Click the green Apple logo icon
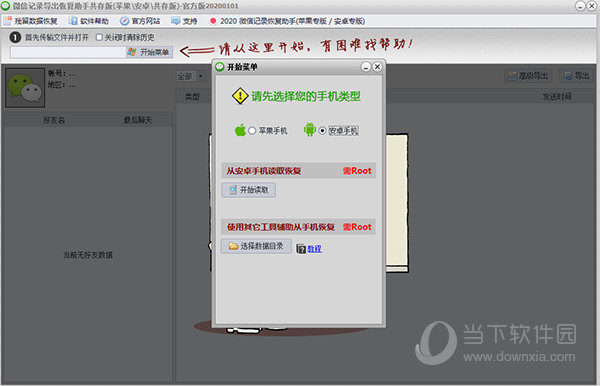The width and height of the screenshot is (600, 386). [x=240, y=130]
